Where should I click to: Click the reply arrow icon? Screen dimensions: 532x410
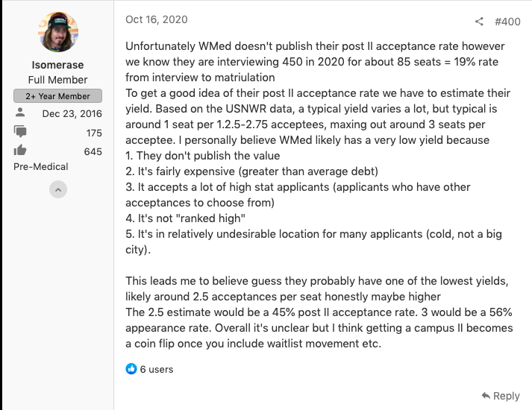486,395
